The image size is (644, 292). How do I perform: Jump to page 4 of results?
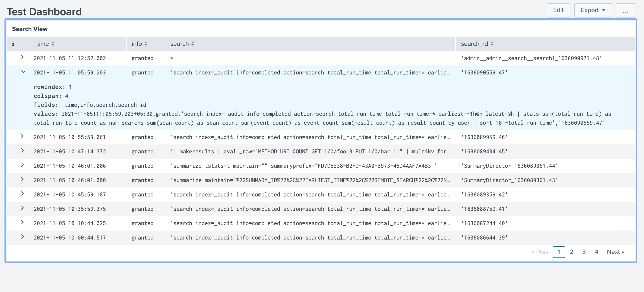(596, 252)
